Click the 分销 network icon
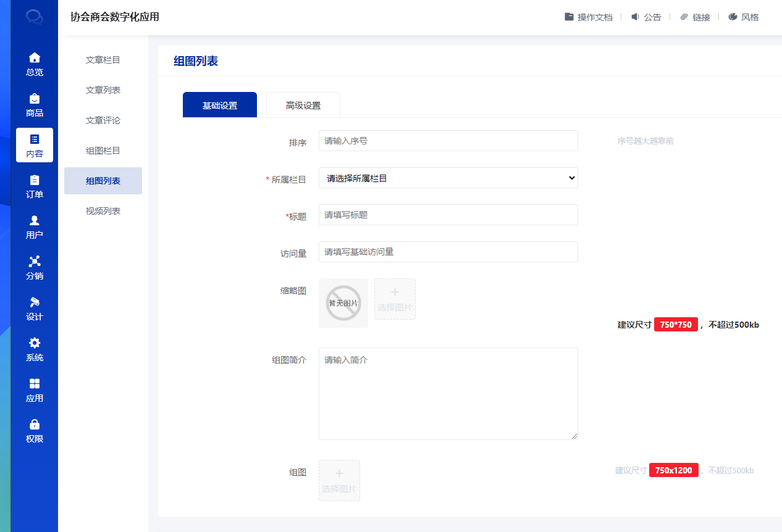 (35, 262)
